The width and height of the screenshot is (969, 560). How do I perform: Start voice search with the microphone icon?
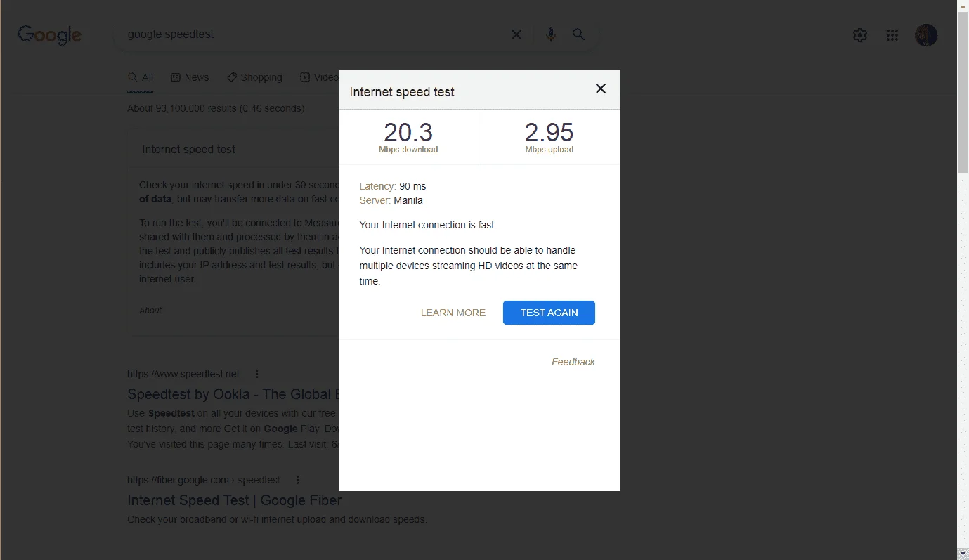point(551,34)
